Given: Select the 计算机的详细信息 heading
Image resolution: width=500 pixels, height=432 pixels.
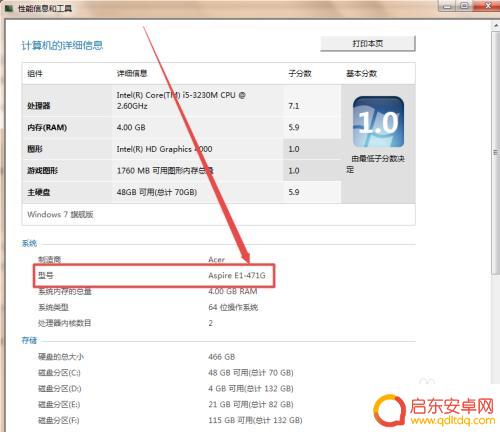Looking at the screenshot, I should coord(62,45).
